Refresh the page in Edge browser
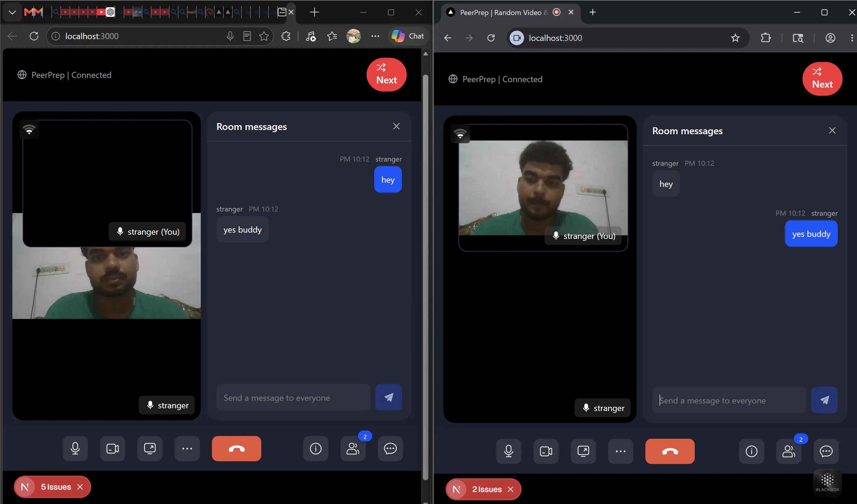 pyautogui.click(x=34, y=36)
